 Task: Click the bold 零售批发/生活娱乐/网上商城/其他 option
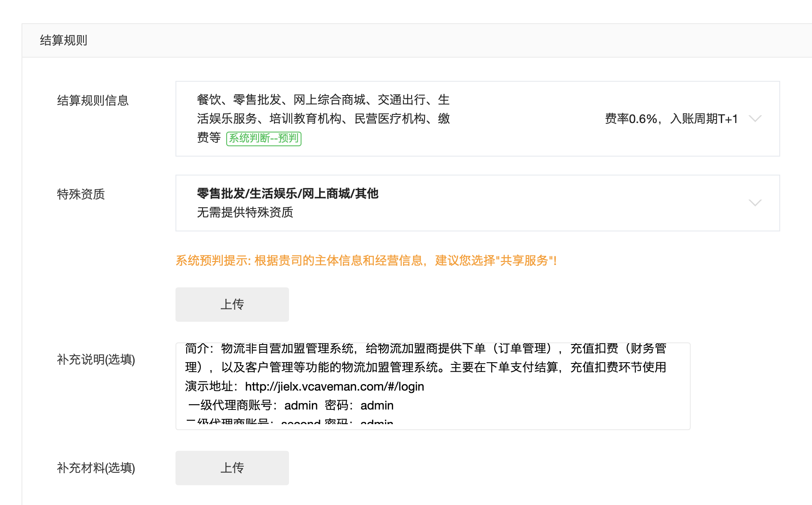[287, 194]
